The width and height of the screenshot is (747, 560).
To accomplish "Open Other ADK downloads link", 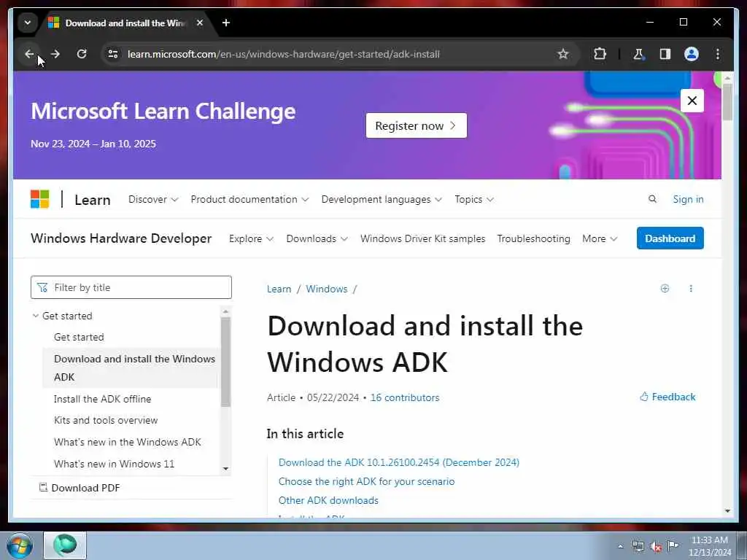I will click(328, 500).
